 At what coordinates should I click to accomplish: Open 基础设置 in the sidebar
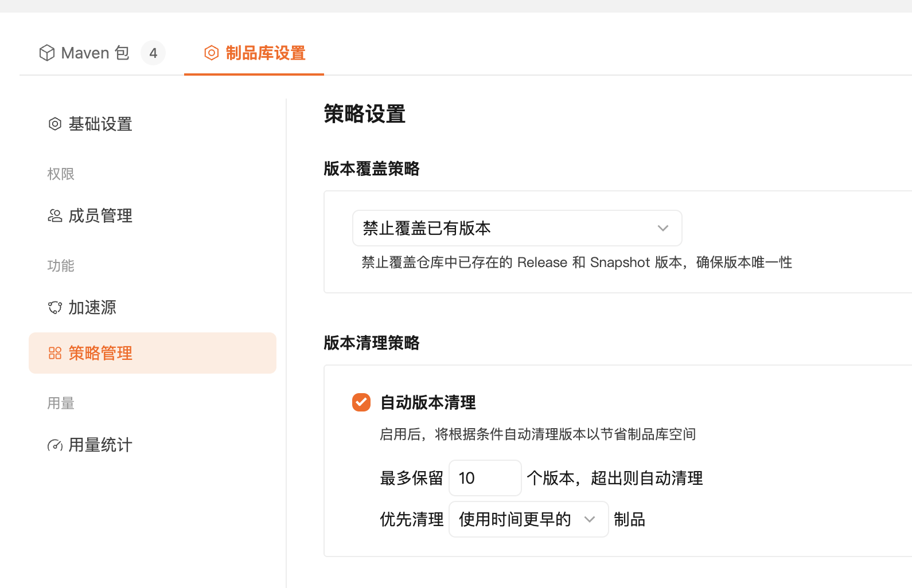(x=153, y=124)
